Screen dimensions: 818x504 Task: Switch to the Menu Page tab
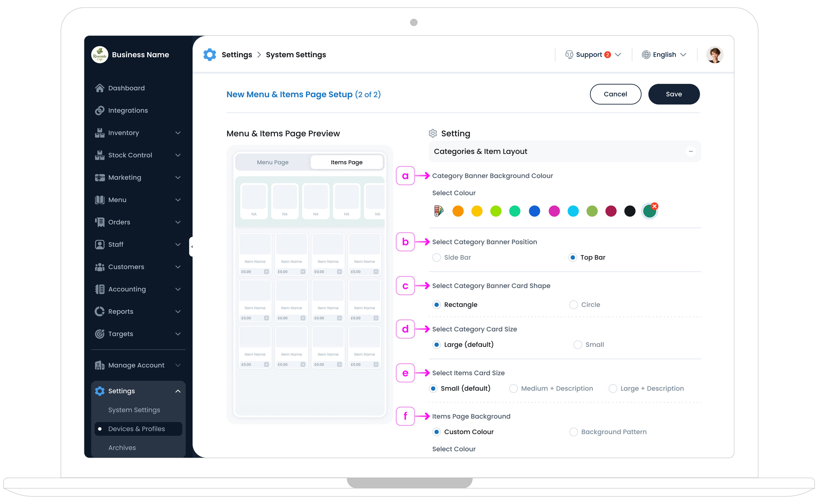tap(272, 162)
